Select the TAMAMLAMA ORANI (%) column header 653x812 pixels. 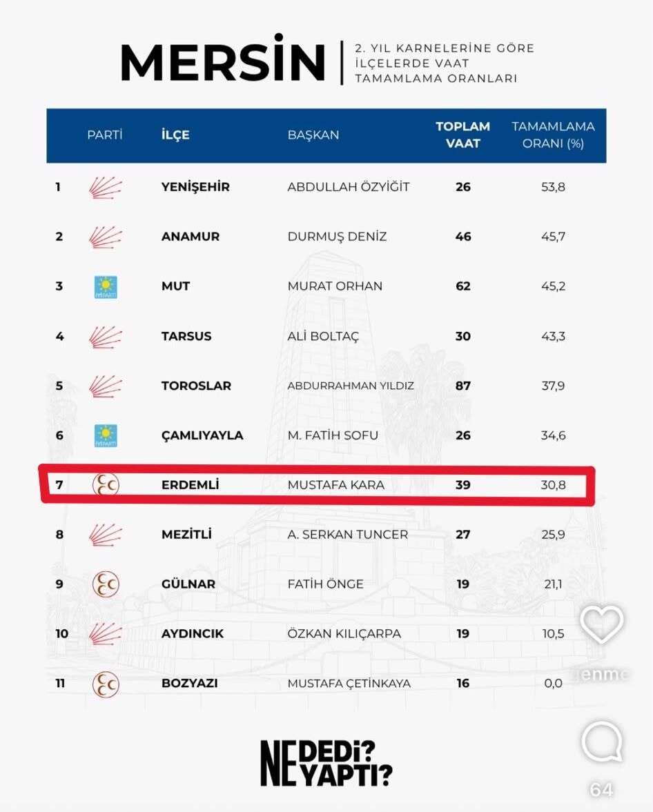(x=553, y=135)
